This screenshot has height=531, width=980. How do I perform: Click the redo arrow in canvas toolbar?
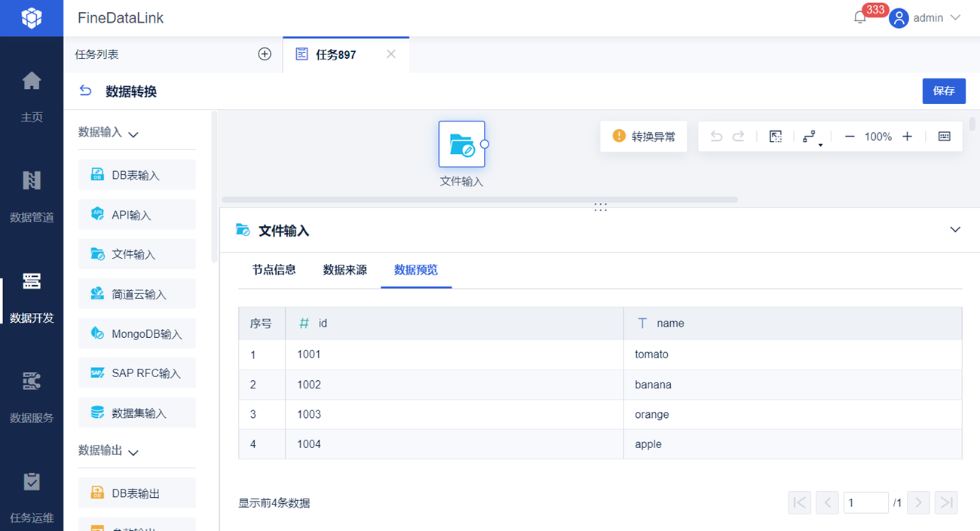coord(739,137)
